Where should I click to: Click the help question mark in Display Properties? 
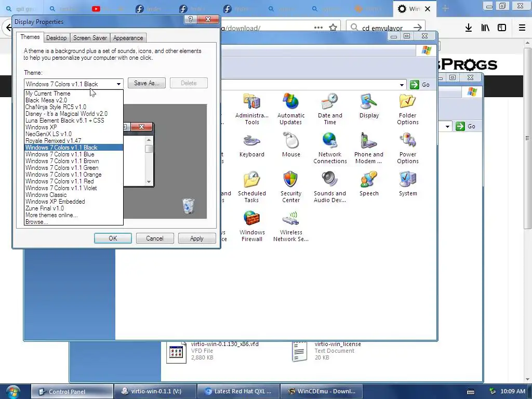[191, 19]
